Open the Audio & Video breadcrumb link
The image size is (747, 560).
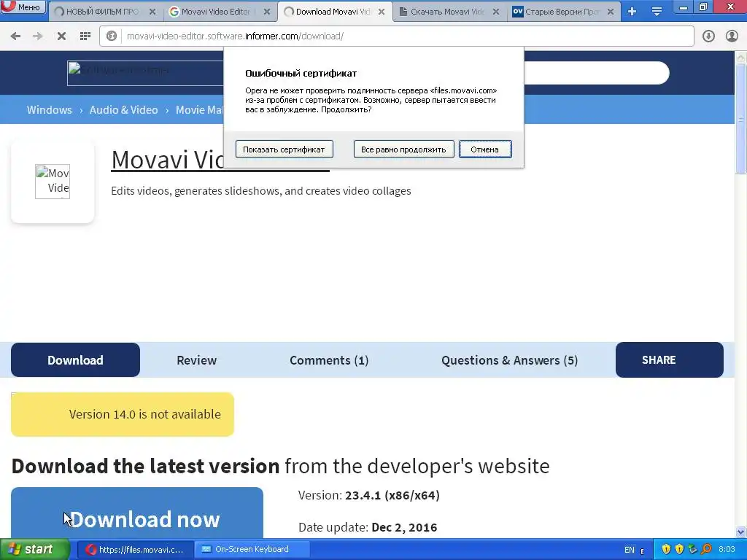(x=123, y=110)
